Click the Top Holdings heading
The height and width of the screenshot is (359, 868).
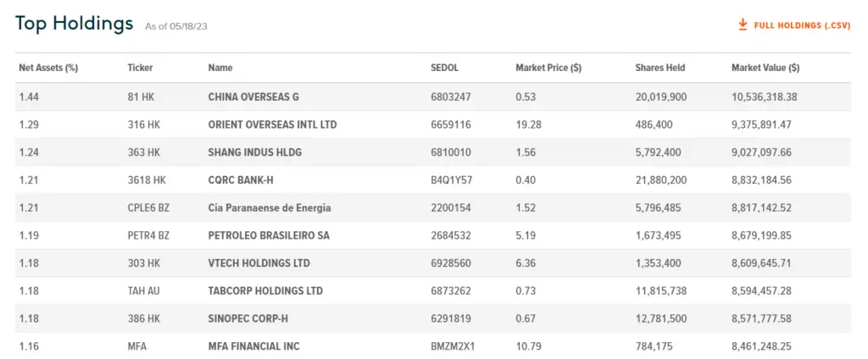click(x=75, y=24)
